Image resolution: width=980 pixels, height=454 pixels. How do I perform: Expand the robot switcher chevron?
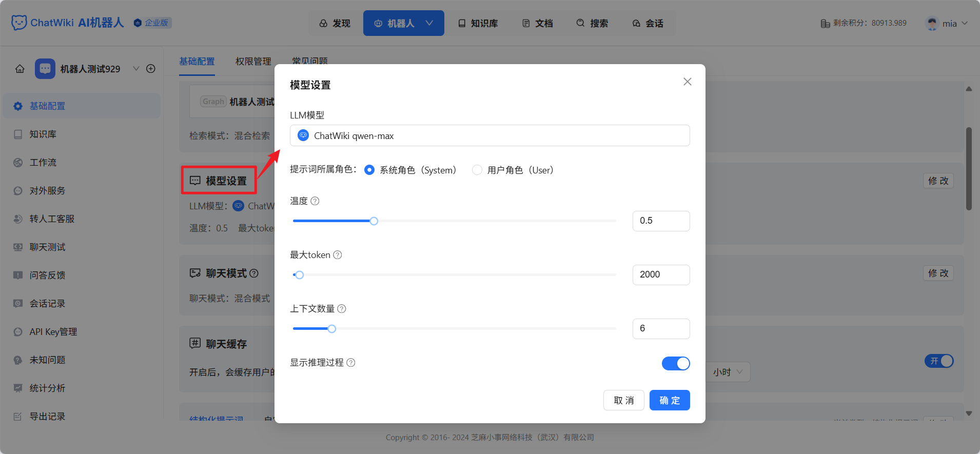point(136,69)
